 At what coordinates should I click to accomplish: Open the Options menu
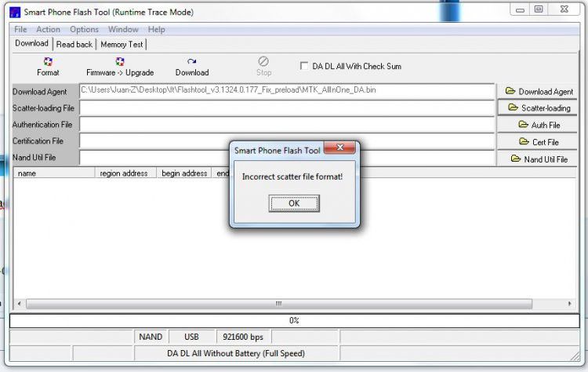click(84, 29)
